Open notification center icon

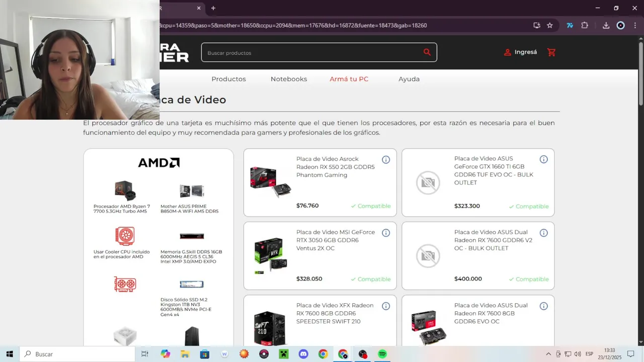pos(631,354)
